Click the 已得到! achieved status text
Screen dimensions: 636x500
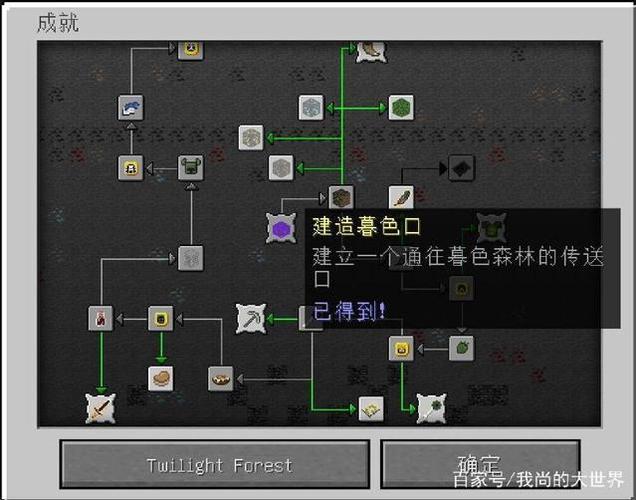349,311
